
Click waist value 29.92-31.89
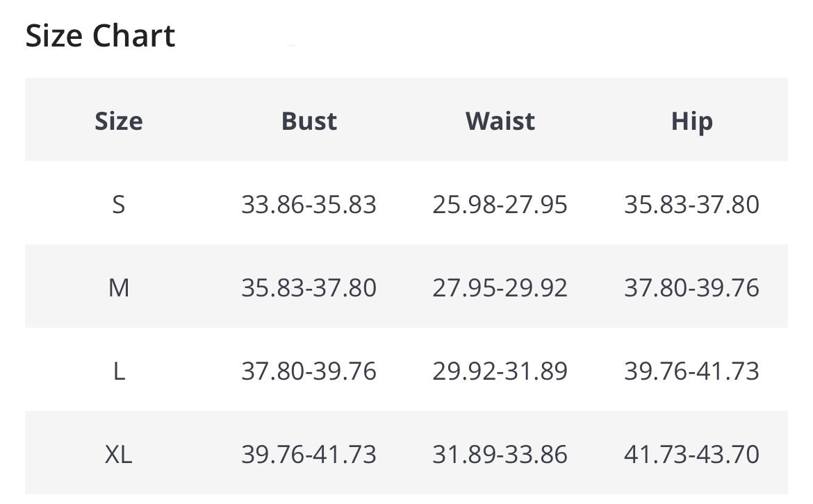[x=500, y=371]
